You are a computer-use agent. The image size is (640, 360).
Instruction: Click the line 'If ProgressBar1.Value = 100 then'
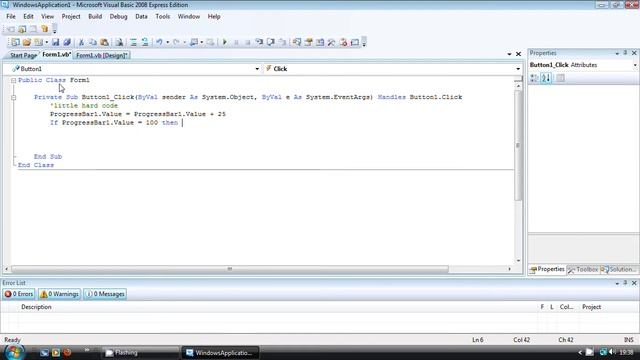(114, 123)
